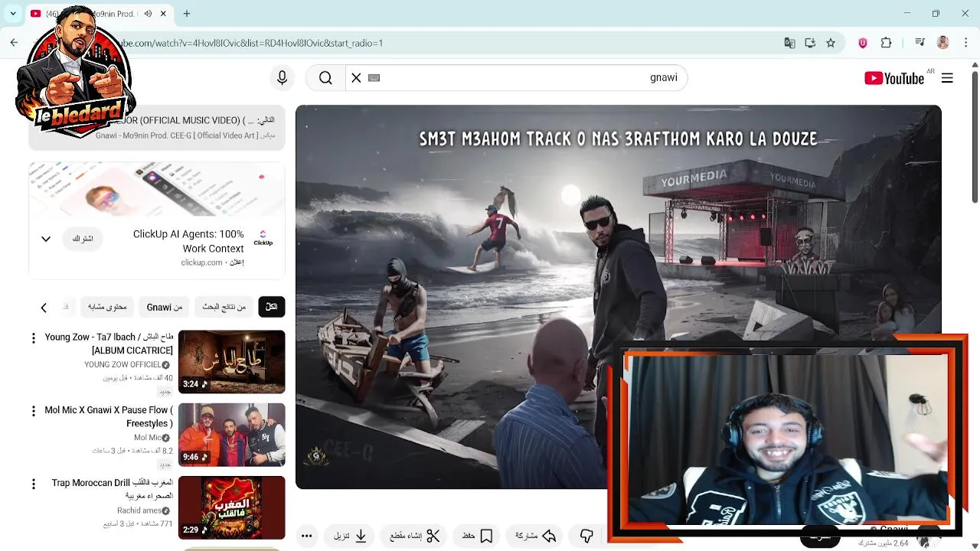This screenshot has height=551, width=980.
Task: Open the YouTube hamburger guide menu
Action: click(947, 78)
